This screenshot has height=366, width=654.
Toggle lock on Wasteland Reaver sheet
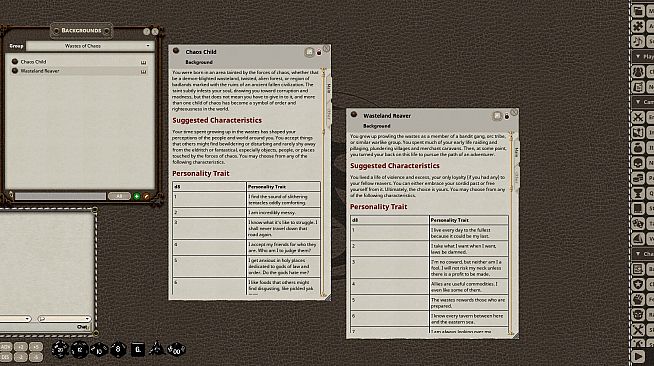[x=507, y=116]
